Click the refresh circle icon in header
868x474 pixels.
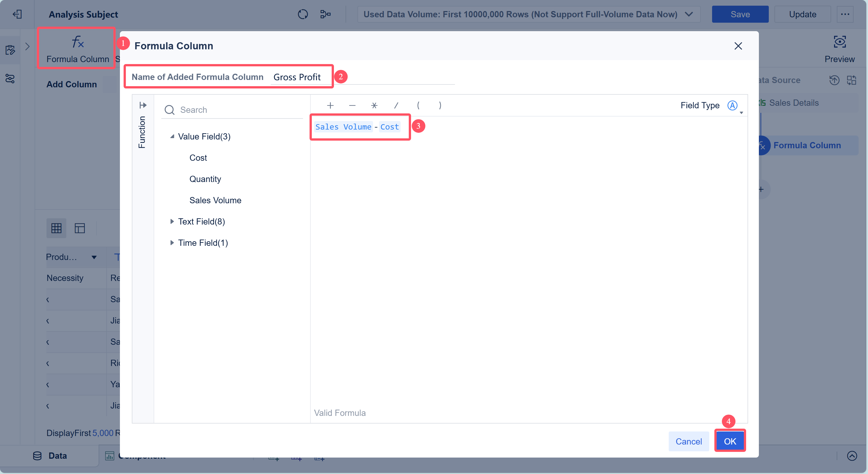pos(302,14)
